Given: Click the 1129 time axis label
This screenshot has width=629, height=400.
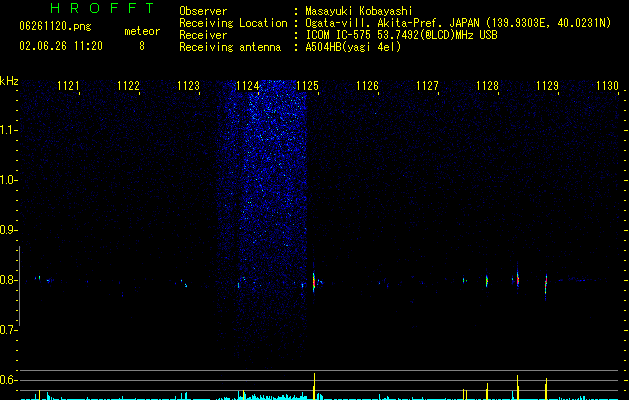Looking at the screenshot, I should coord(547,86).
